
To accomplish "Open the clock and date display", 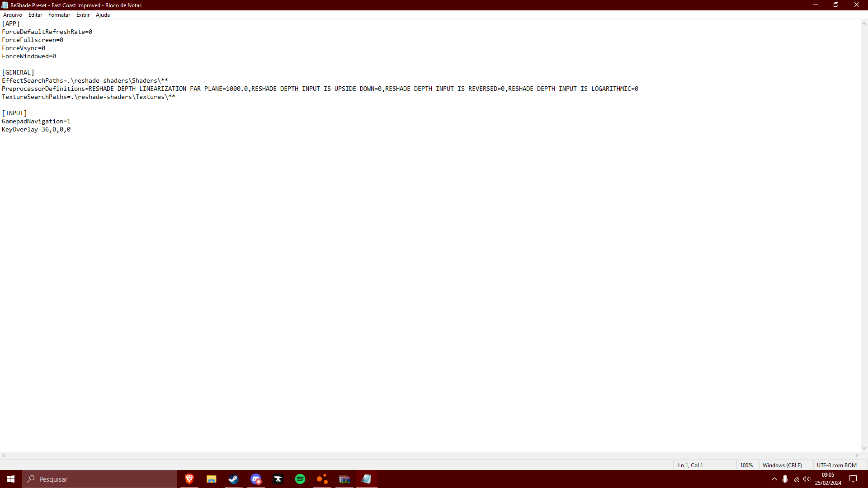I will coord(828,479).
